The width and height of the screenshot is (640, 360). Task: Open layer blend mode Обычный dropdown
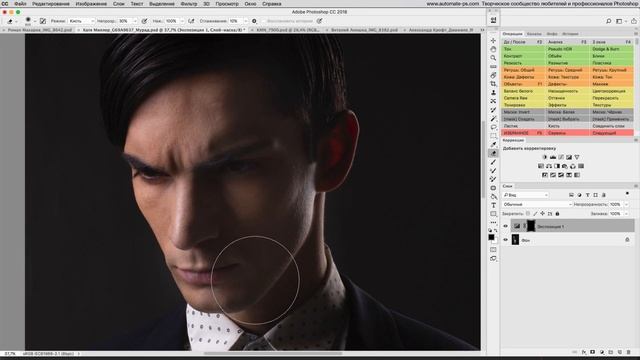point(537,204)
